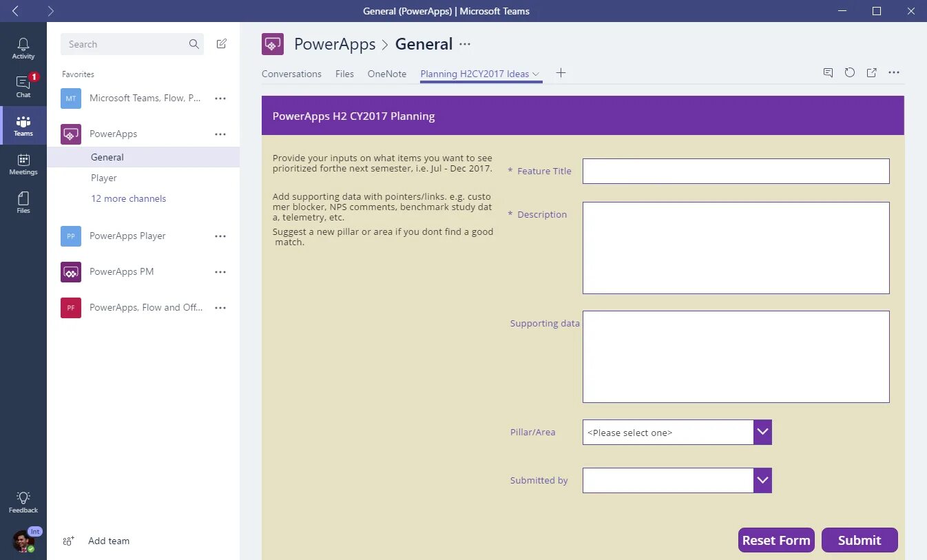Switch to the Conversations tab
927x560 pixels.
(291, 74)
